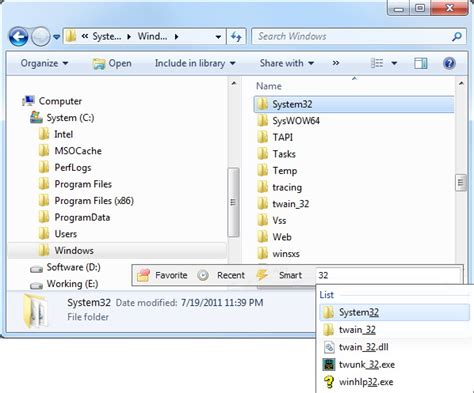Select the tracing folder
474x393 pixels.
(x=280, y=187)
